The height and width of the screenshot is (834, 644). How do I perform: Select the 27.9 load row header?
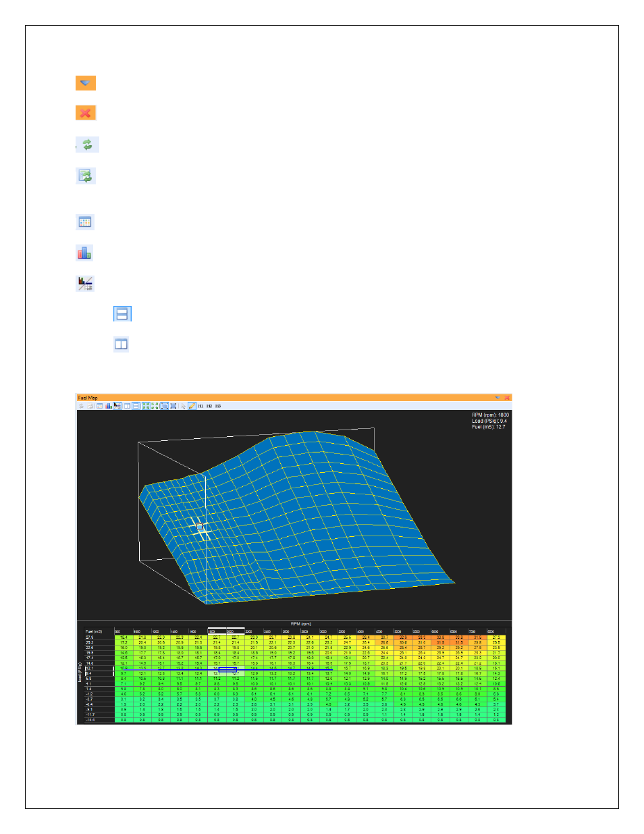[x=99, y=637]
